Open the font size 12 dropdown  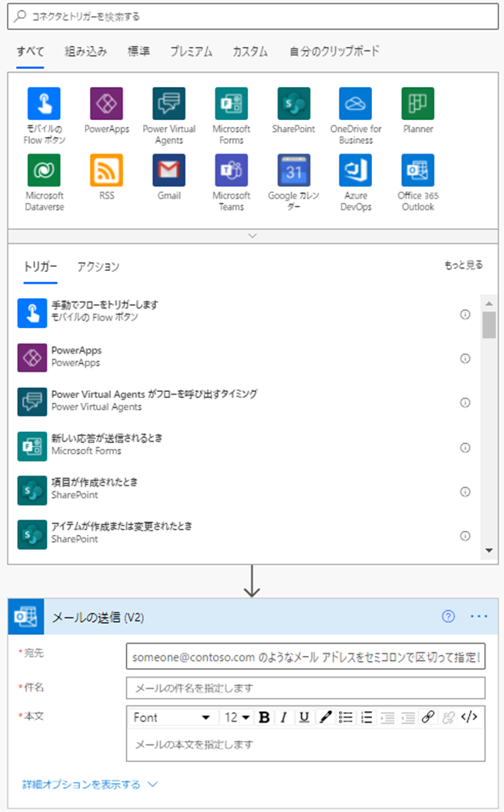point(237,717)
